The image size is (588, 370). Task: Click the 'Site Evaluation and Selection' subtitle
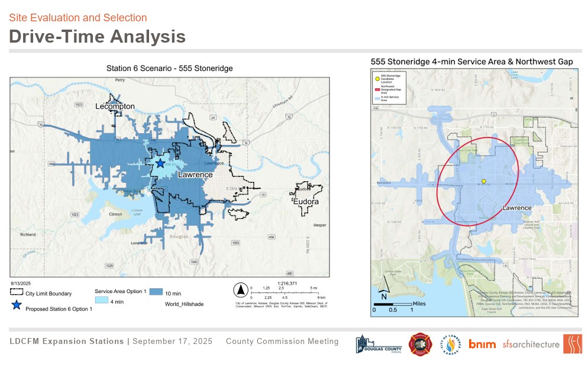coord(78,18)
